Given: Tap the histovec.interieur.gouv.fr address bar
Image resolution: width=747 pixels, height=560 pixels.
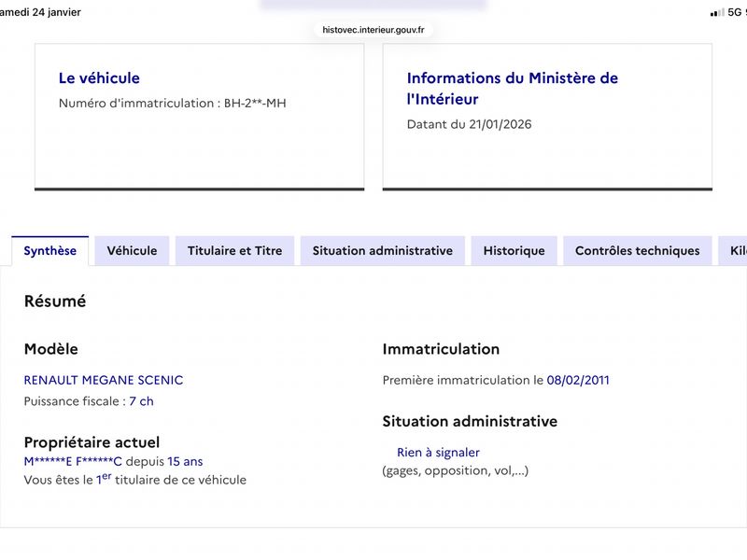Looking at the screenshot, I should 373,30.
